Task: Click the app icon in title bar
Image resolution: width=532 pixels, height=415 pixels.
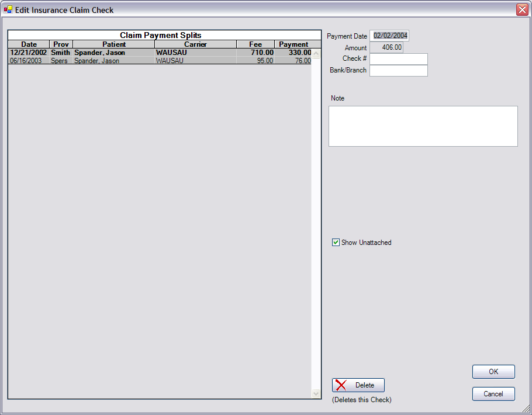Action: pos(8,10)
